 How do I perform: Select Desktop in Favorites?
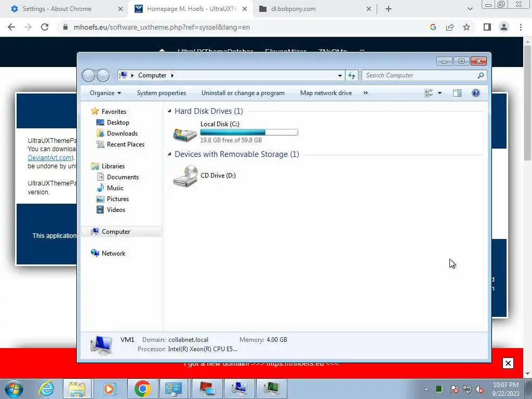[118, 123]
